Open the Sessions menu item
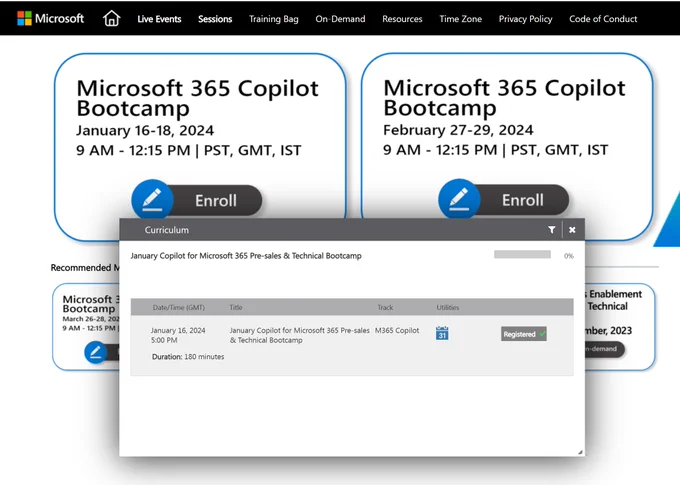This screenshot has width=680, height=485. click(215, 19)
